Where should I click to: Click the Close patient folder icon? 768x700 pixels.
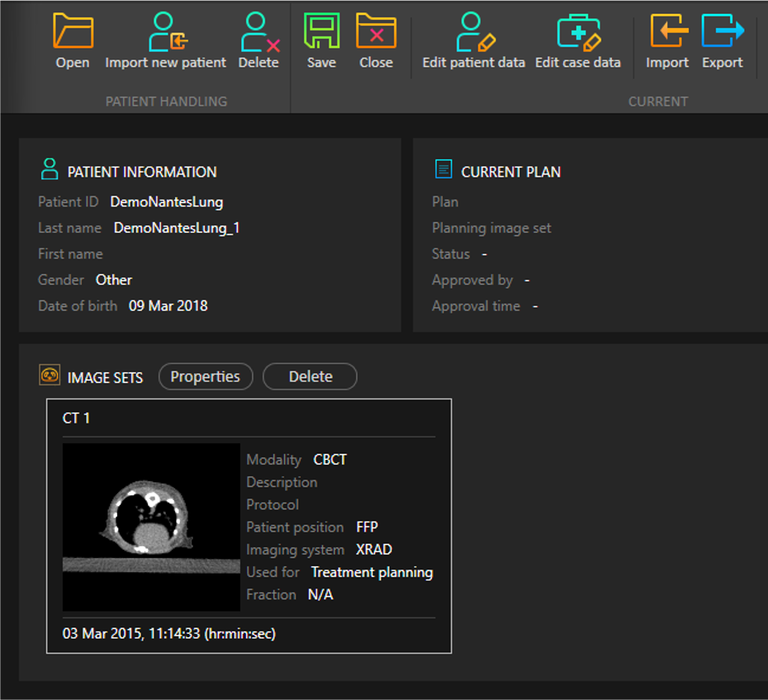376,32
